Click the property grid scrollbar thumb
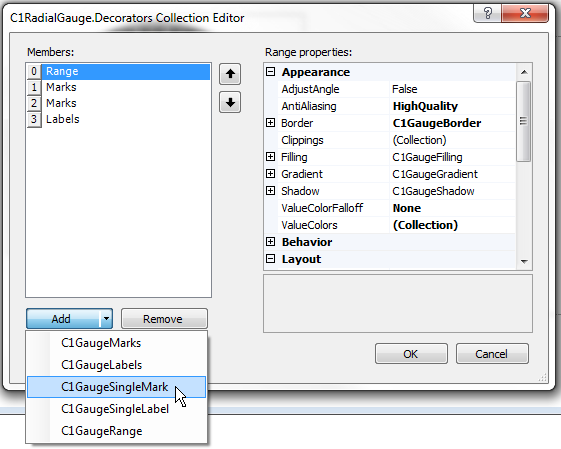Viewport: 561px width, 449px height. 524,121
